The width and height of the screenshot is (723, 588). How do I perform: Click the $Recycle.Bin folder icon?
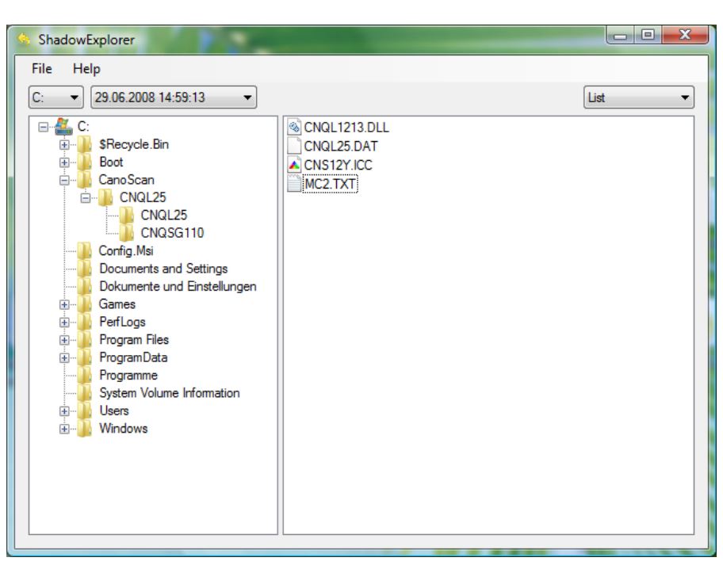[x=84, y=145]
